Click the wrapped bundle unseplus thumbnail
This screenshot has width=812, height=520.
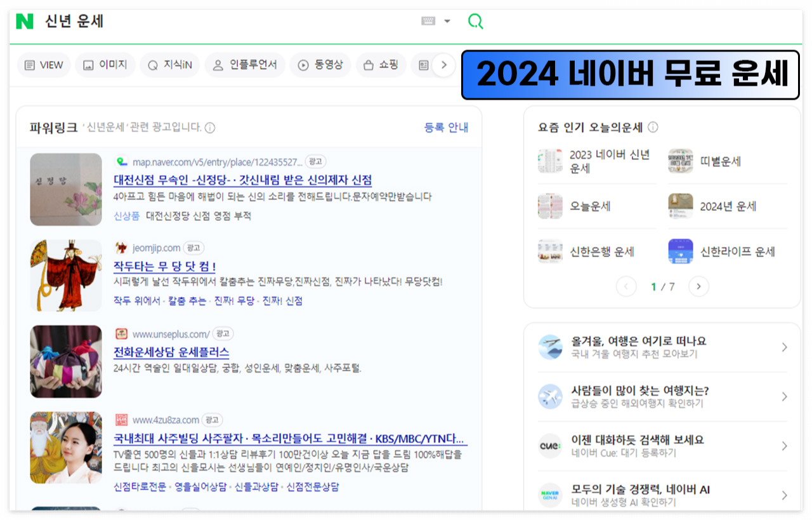click(66, 362)
